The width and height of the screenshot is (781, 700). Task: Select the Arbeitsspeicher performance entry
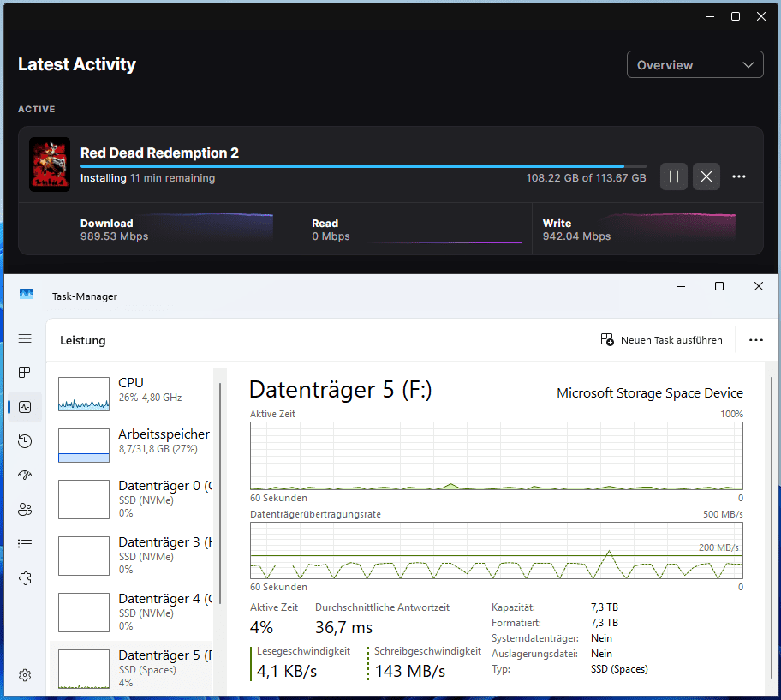coord(133,445)
